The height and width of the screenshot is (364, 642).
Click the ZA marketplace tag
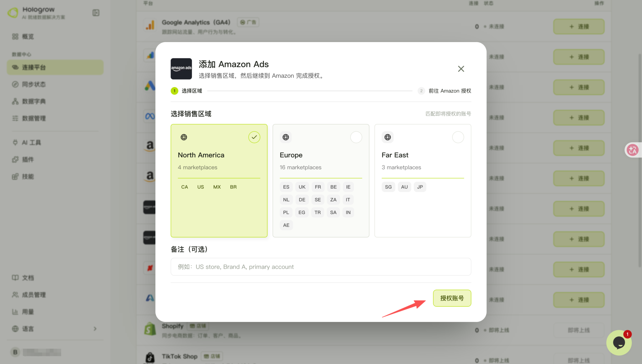(x=333, y=200)
